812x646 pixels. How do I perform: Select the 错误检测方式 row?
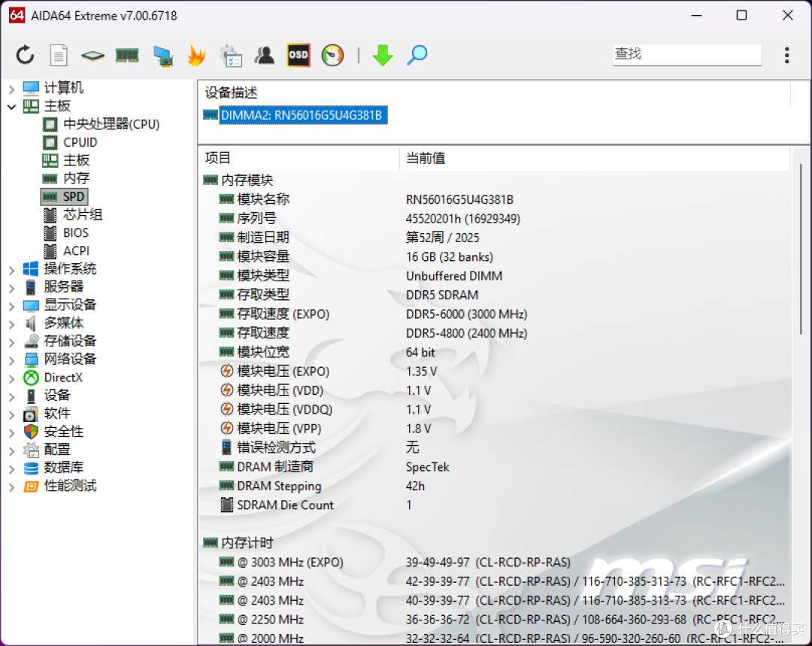coord(495,448)
